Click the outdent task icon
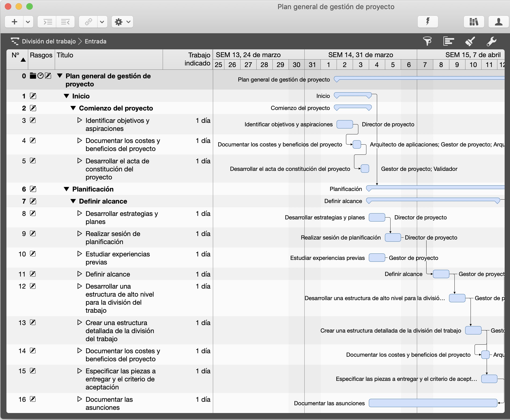The height and width of the screenshot is (420, 510). coord(65,22)
